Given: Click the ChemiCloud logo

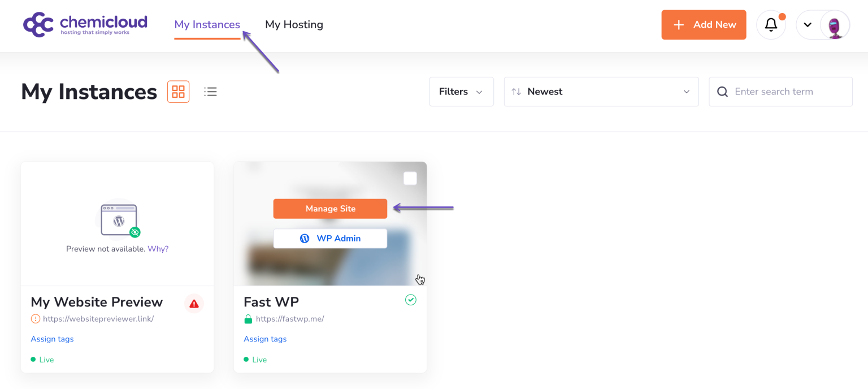Looking at the screenshot, I should [85, 24].
